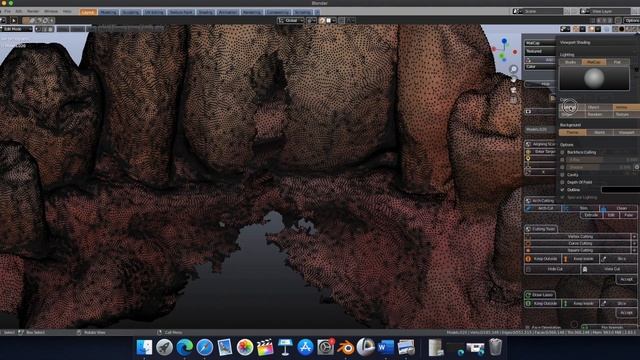Click Accept under Draw Lasso

point(627,313)
